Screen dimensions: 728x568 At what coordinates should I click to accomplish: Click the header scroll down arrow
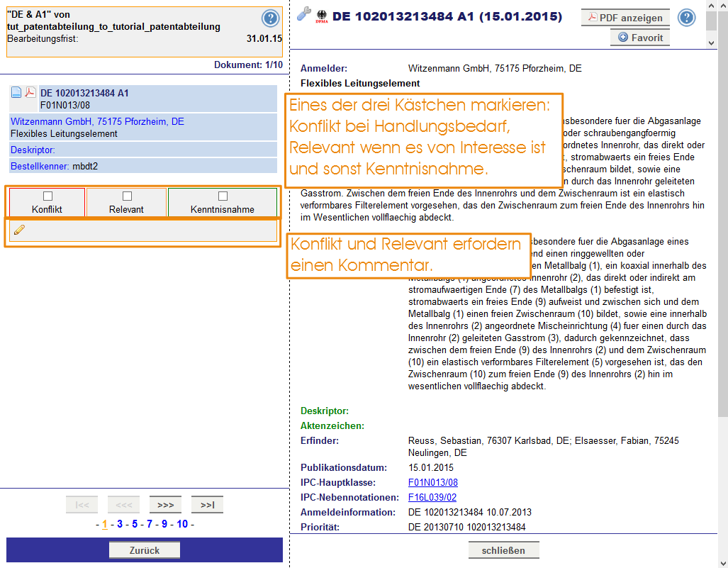(711, 43)
